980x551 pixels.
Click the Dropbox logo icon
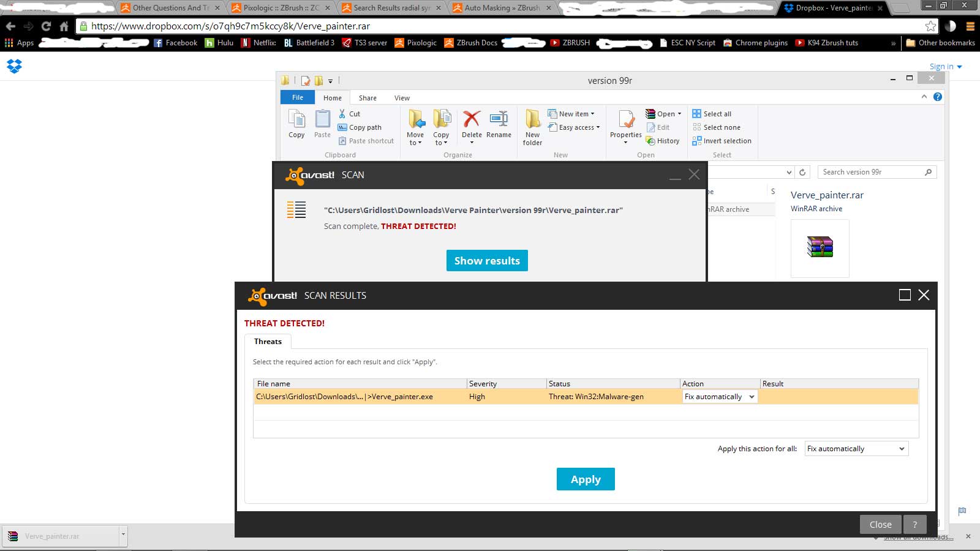(x=14, y=66)
